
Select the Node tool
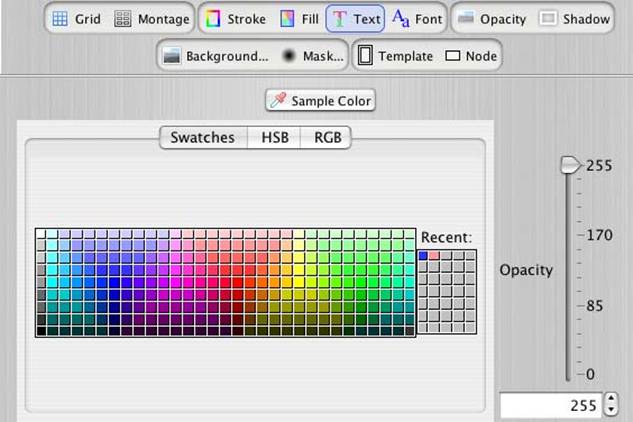pos(471,56)
